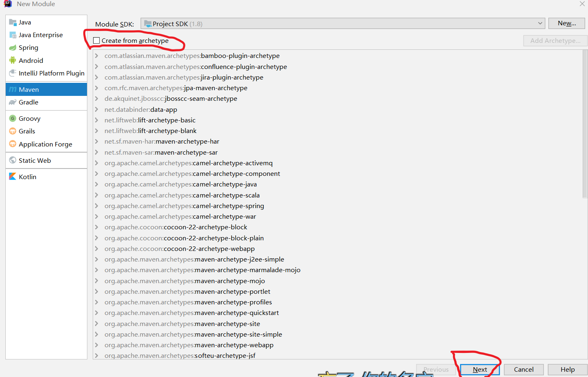Screen dimensions: 588x377
Task: Click the Next button
Action: pos(480,369)
